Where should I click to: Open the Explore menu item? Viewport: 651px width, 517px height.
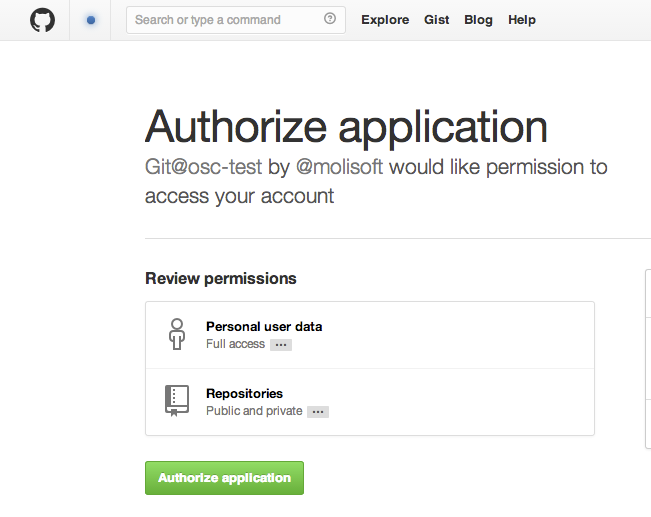coord(385,20)
